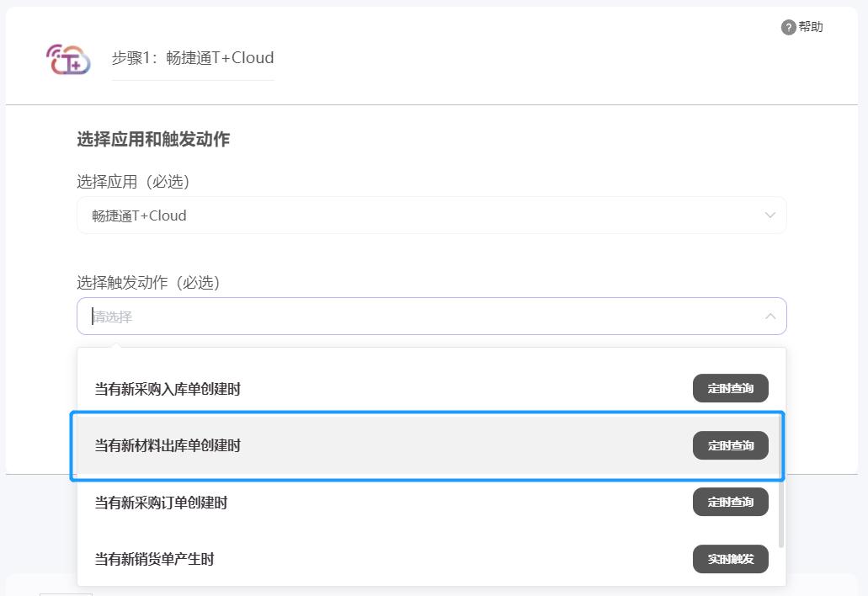Image resolution: width=868 pixels, height=596 pixels.
Task: Select the 当有新采购入库单创建时 trigger option
Action: click(337, 388)
